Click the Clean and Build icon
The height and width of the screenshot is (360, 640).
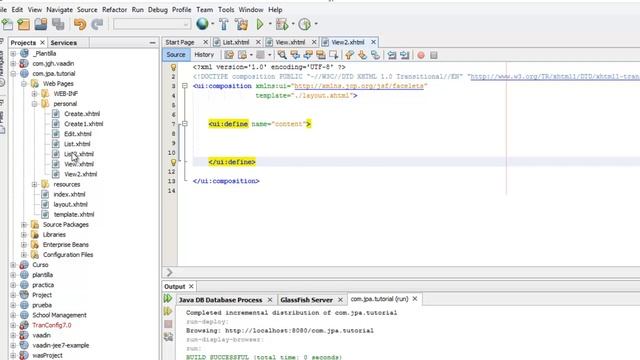pos(241,24)
